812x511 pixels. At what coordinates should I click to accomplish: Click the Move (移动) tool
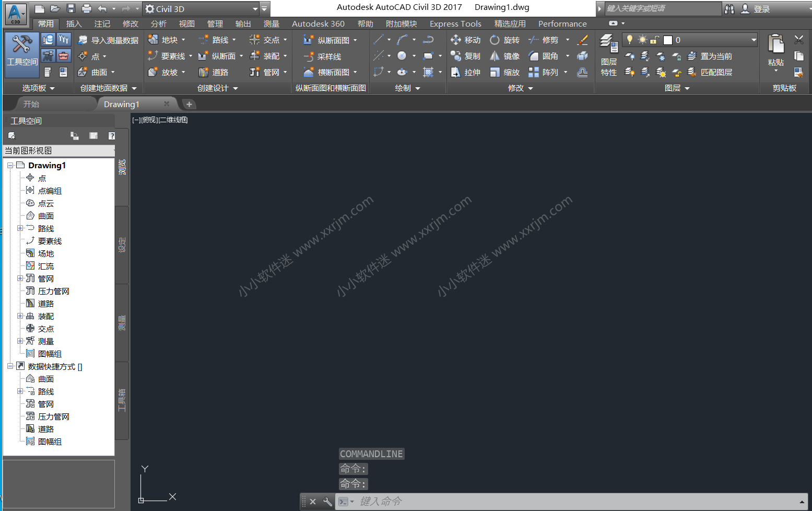[465, 40]
